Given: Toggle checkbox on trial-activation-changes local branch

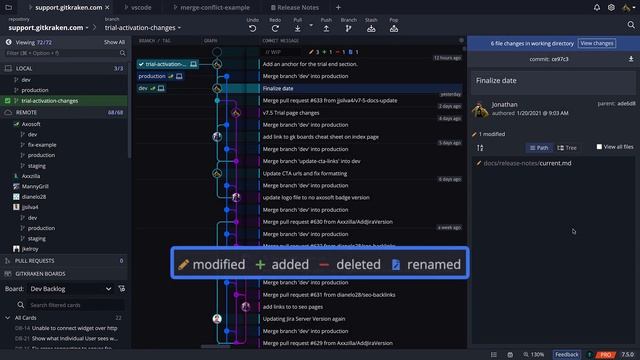Looking at the screenshot, I should click(x=7, y=100).
